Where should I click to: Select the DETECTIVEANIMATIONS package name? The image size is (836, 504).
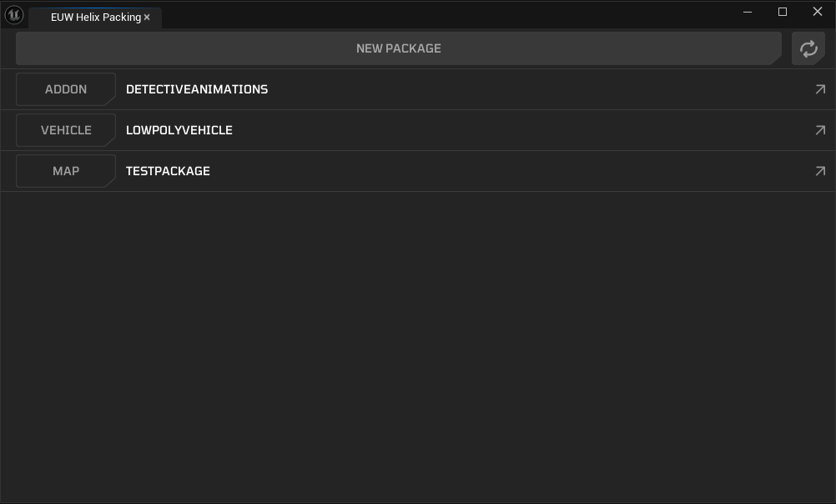pyautogui.click(x=197, y=89)
